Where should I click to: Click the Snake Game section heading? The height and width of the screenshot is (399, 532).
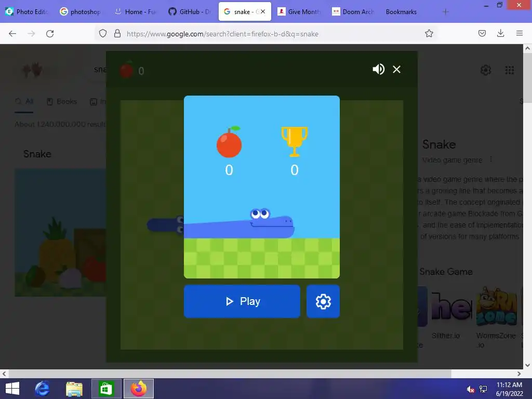[x=446, y=271]
